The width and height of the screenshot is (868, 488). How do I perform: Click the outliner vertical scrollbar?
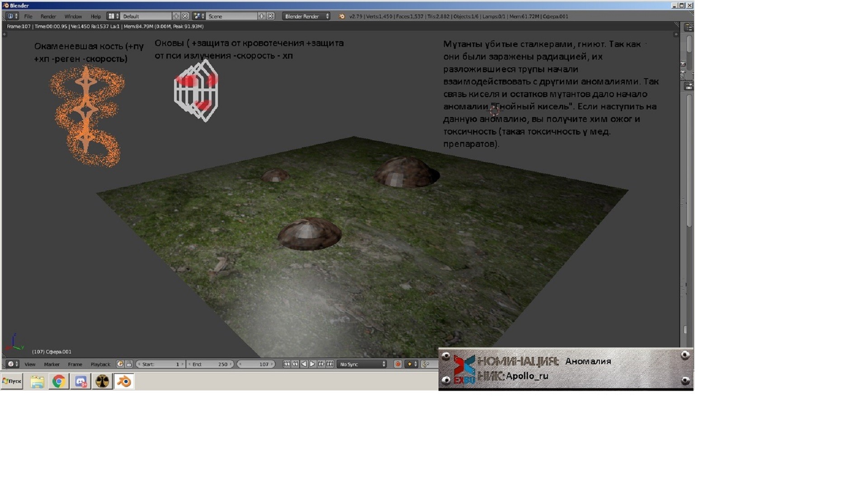click(x=689, y=44)
